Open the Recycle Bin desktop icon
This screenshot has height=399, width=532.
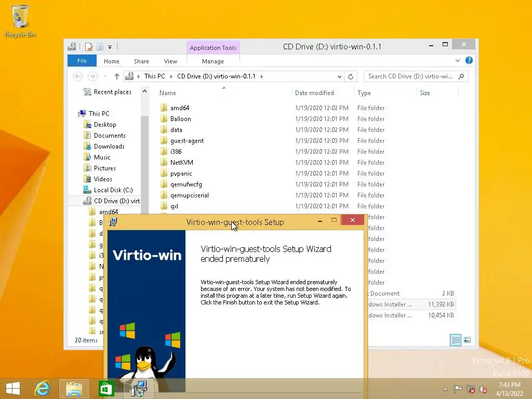(x=20, y=21)
